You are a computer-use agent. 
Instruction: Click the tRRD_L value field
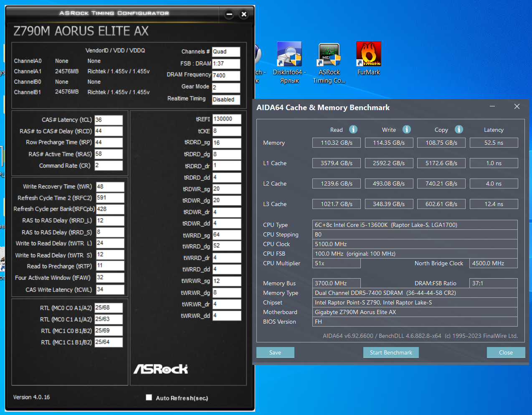pyautogui.click(x=110, y=221)
